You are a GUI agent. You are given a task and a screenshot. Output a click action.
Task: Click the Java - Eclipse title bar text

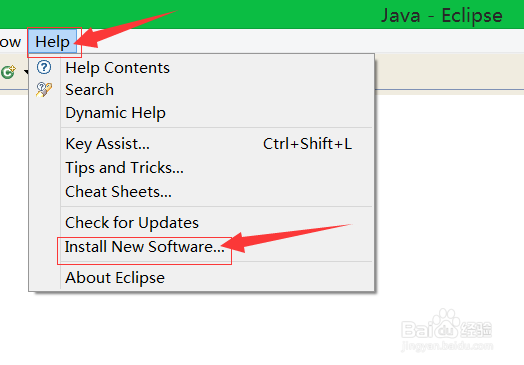(x=442, y=15)
